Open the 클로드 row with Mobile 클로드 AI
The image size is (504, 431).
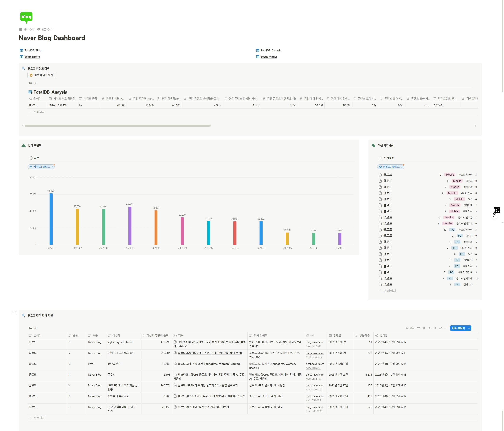point(428,211)
